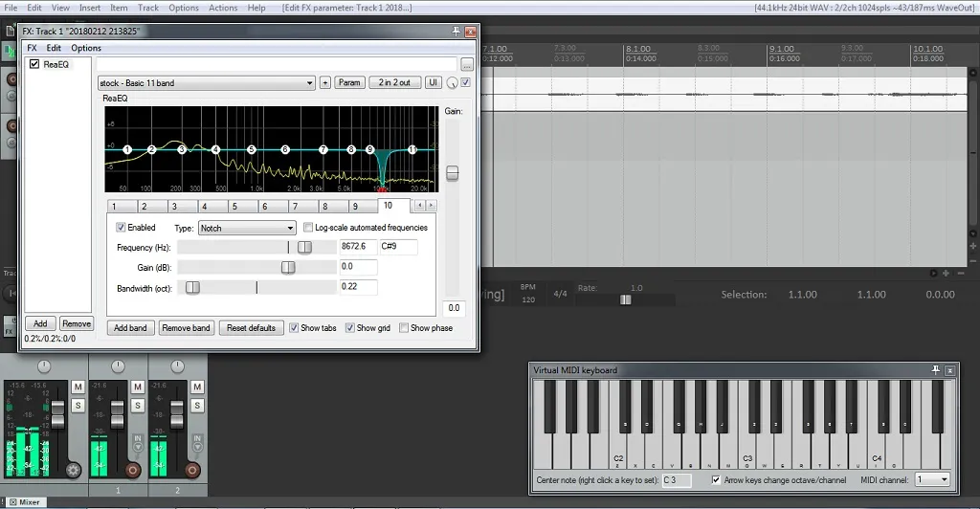Select the Mixer docker tab
The width and height of the screenshot is (980, 509).
tap(24, 502)
